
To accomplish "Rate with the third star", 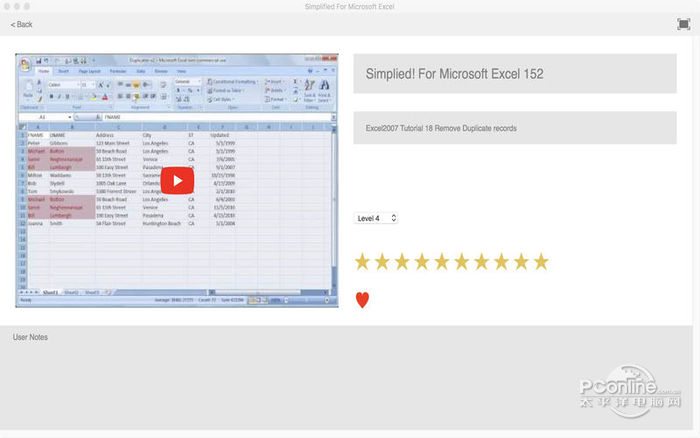I will click(x=402, y=262).
